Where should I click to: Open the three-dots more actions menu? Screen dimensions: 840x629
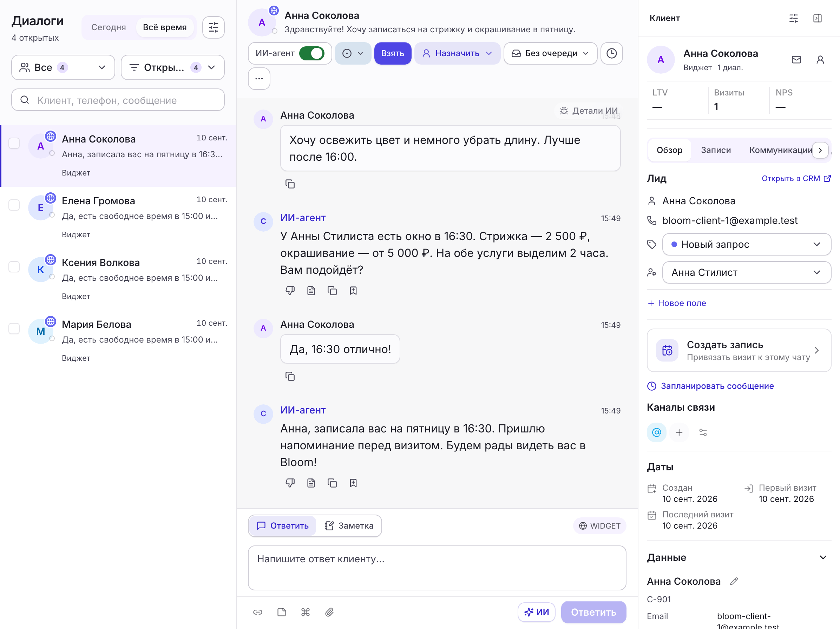point(259,79)
